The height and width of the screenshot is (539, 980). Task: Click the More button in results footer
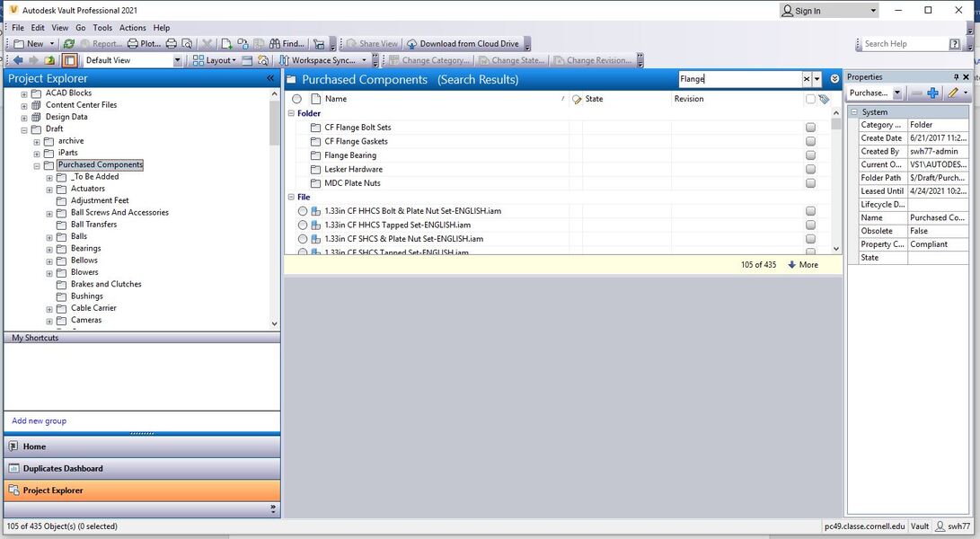coord(803,264)
